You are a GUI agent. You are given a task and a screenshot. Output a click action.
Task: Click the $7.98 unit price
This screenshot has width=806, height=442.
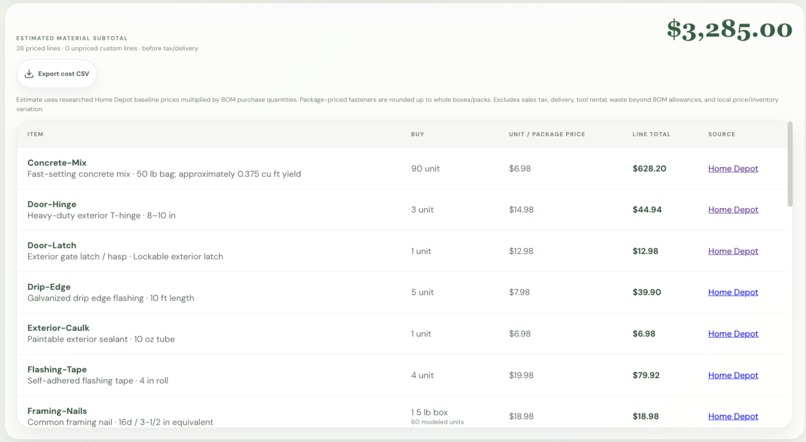pos(519,292)
